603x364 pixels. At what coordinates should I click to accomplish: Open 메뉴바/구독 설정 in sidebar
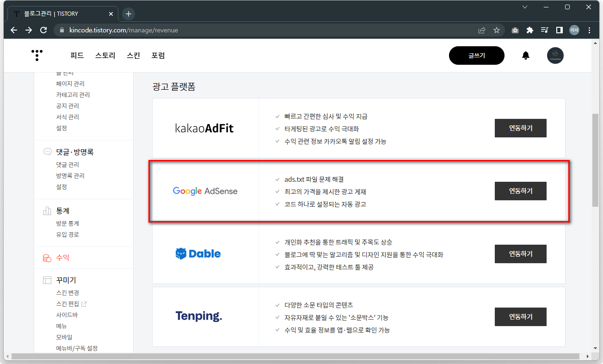(77, 348)
